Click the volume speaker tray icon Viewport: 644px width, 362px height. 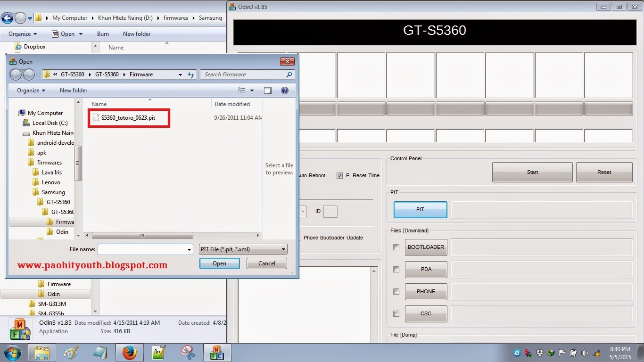585,353
